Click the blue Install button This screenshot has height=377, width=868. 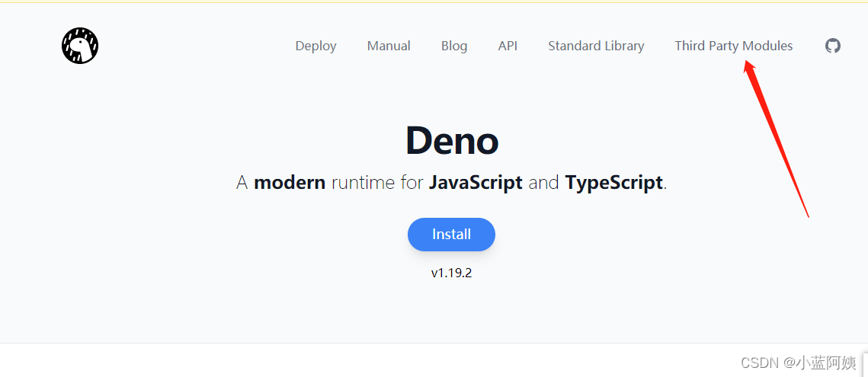click(451, 234)
